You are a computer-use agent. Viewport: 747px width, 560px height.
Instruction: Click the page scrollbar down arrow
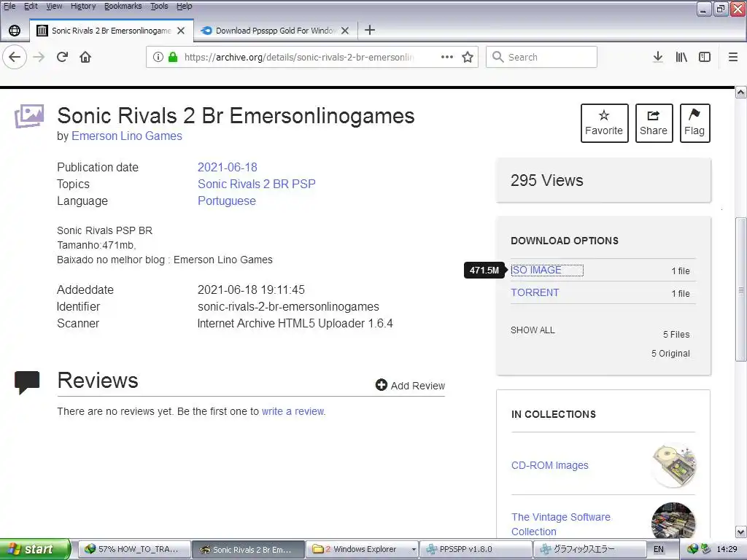click(x=741, y=532)
